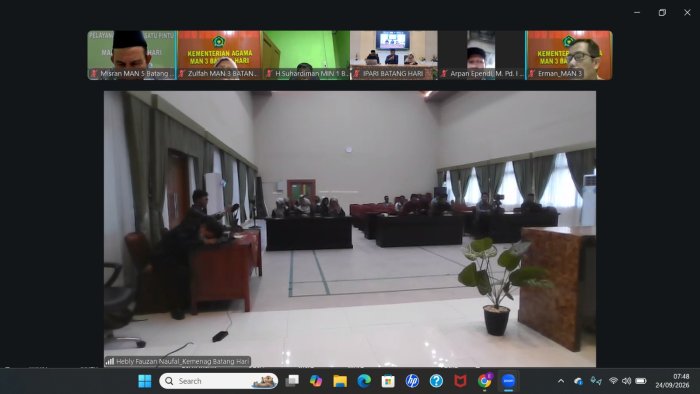700x394 pixels.
Task: Open the Windows Start menu
Action: (x=145, y=381)
